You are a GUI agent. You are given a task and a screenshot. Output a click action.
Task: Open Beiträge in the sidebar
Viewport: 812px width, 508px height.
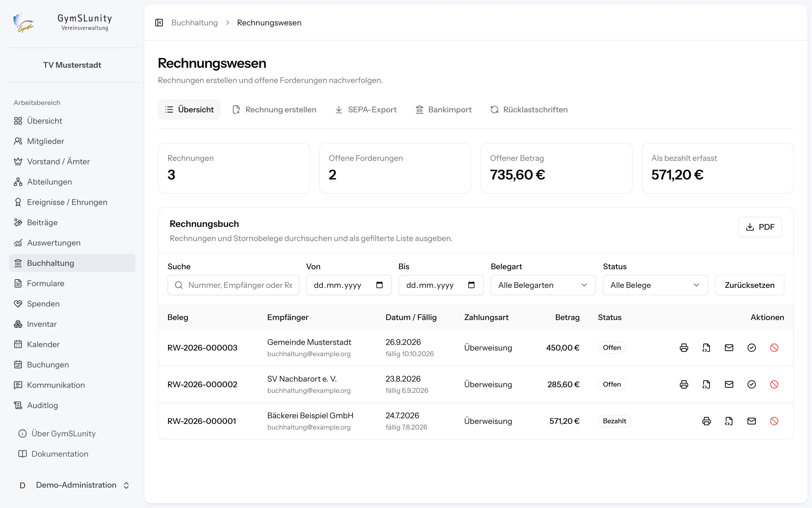tap(72, 222)
